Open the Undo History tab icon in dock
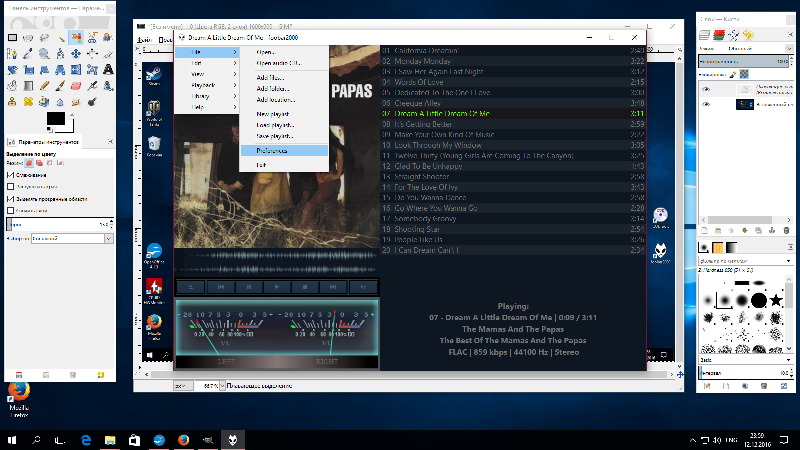 coord(748,35)
